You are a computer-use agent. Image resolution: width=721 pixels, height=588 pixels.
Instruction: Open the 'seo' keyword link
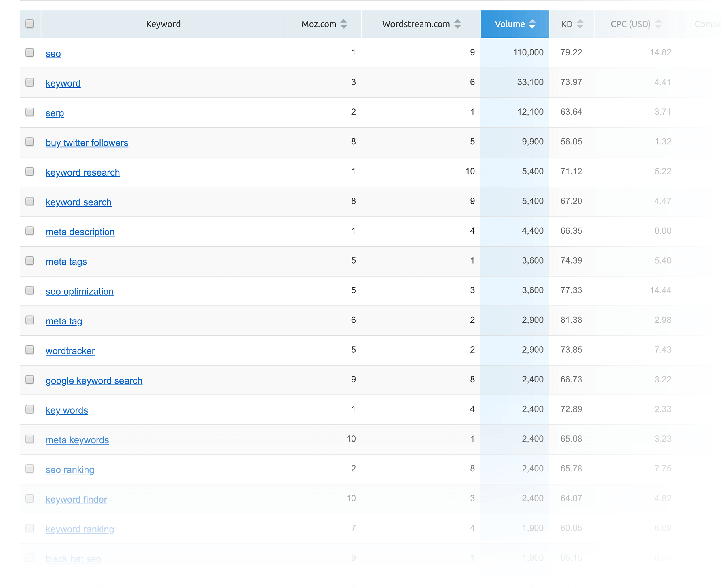point(53,53)
